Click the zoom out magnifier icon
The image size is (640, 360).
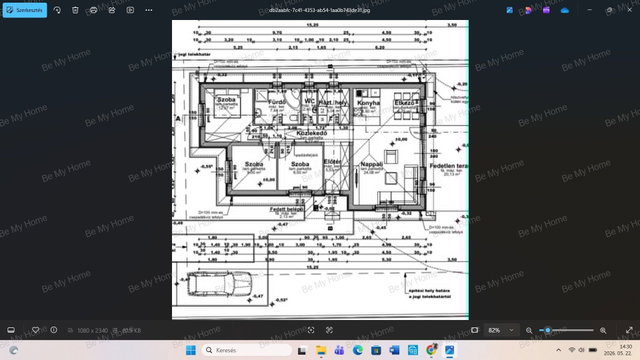click(x=529, y=330)
